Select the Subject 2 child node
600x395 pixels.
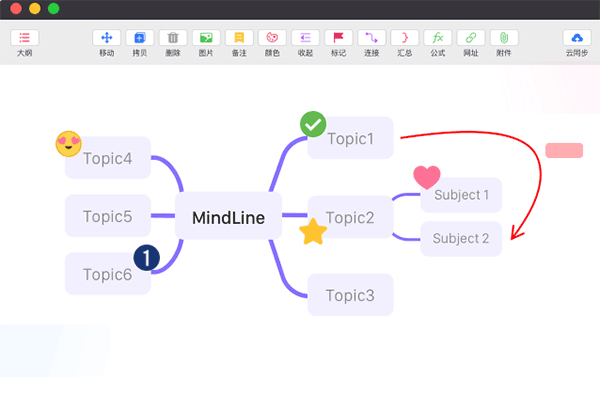(x=461, y=239)
